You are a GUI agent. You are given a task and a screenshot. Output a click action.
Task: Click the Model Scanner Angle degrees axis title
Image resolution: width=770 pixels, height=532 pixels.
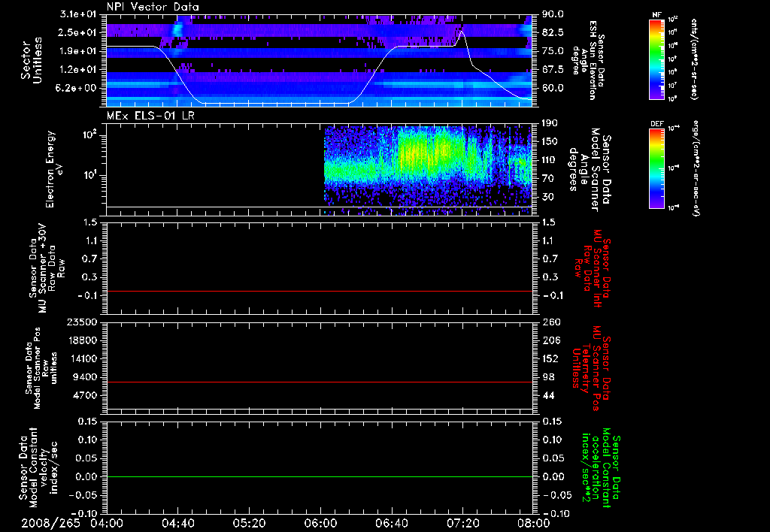coord(590,170)
